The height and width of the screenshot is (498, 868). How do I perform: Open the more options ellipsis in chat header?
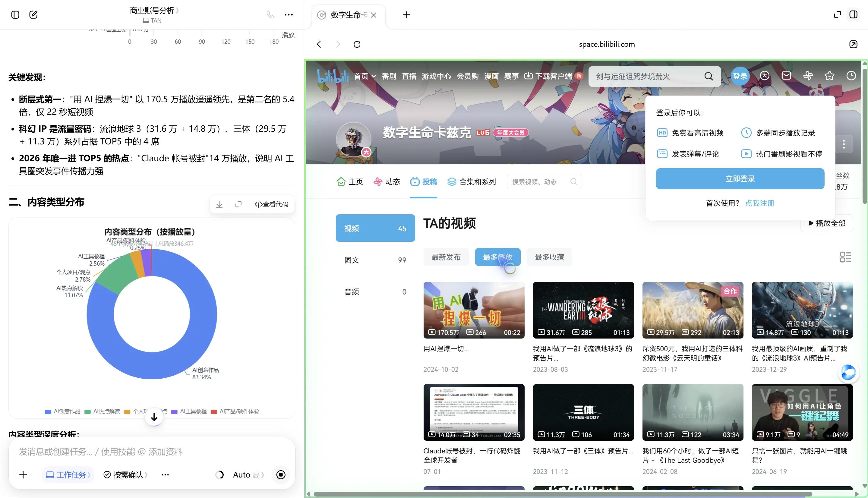point(289,15)
